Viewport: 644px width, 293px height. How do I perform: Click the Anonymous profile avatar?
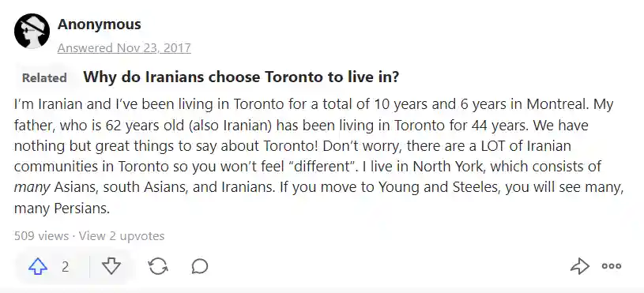coord(32,31)
